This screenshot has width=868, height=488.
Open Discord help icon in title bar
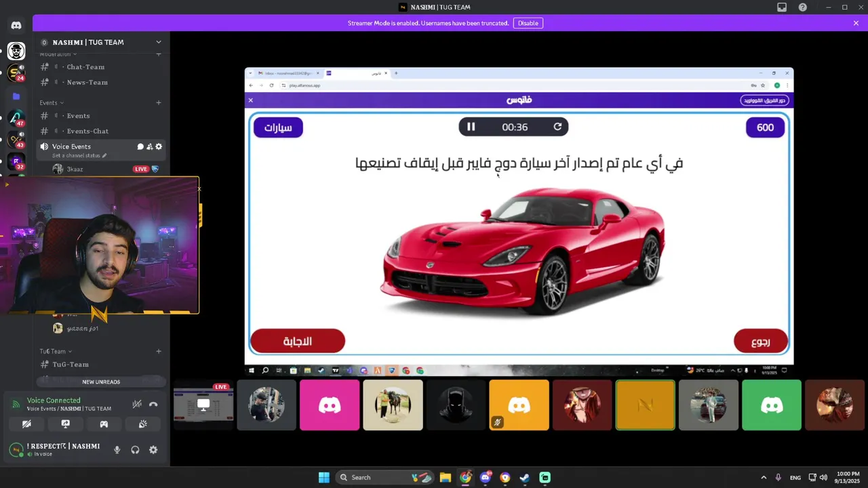tap(803, 7)
